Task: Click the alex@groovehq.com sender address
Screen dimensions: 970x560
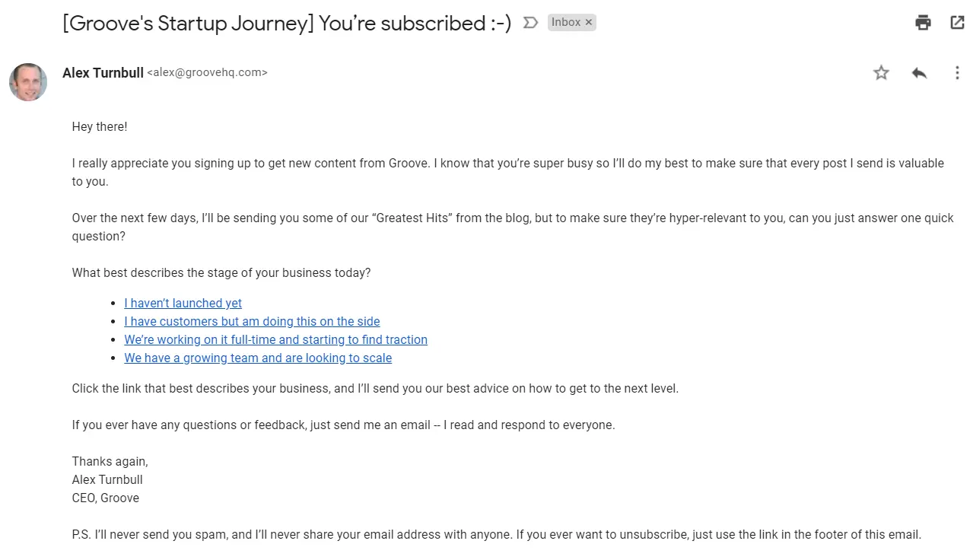Action: point(207,73)
